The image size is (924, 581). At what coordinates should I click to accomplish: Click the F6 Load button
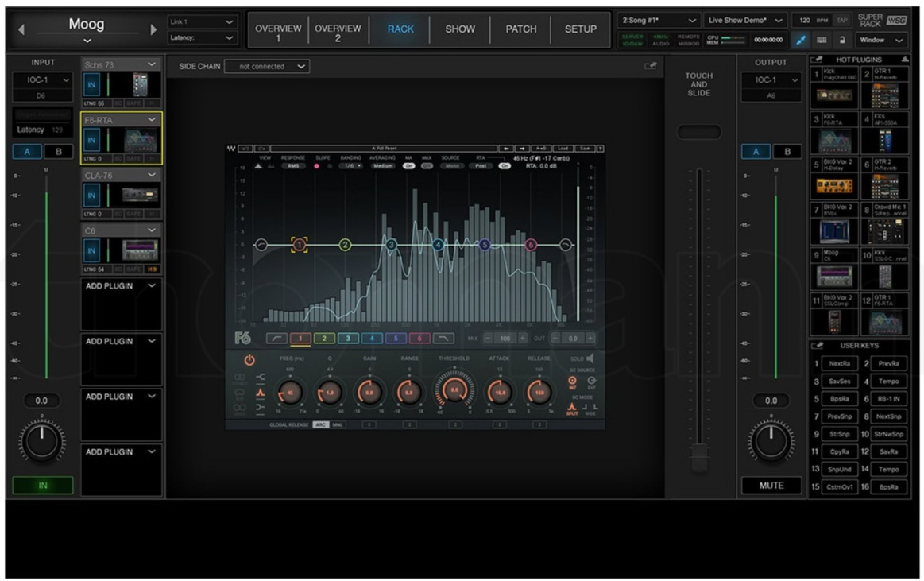tap(563, 149)
